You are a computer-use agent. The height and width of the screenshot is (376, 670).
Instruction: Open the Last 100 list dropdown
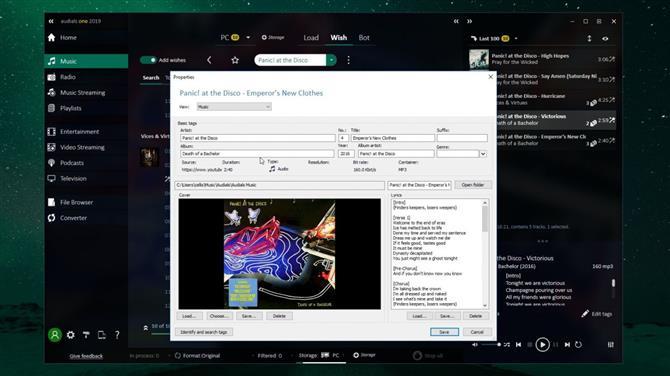click(x=516, y=38)
